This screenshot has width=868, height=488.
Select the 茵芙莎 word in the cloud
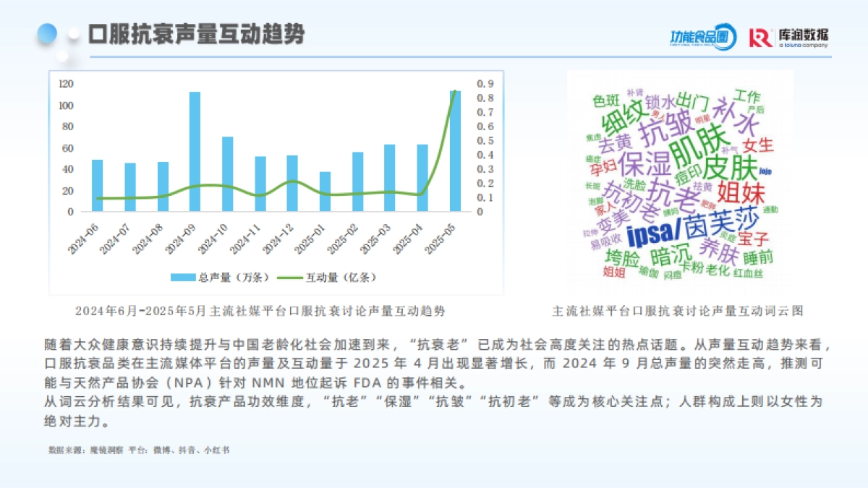click(x=723, y=223)
